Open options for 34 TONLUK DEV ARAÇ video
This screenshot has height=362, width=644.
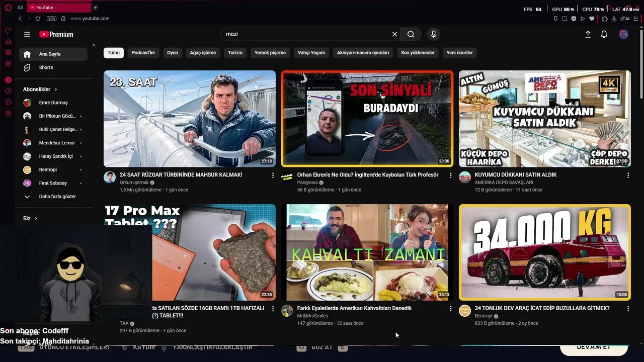click(628, 309)
